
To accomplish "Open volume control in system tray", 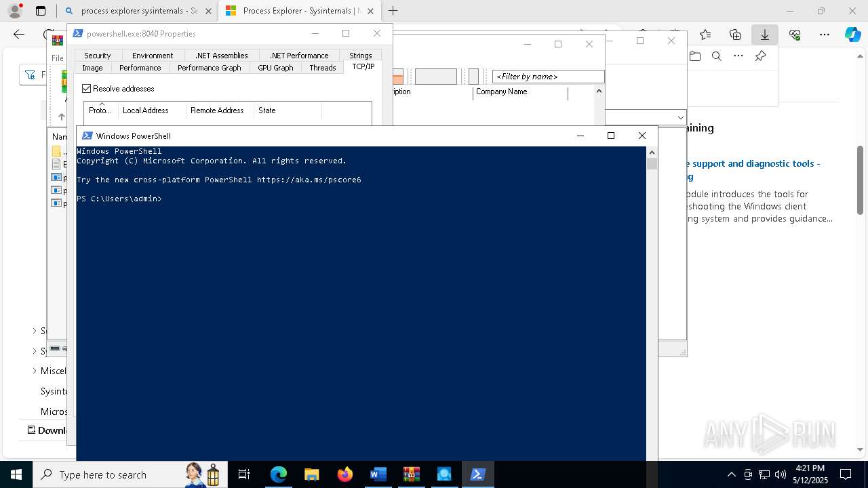I will 780,474.
